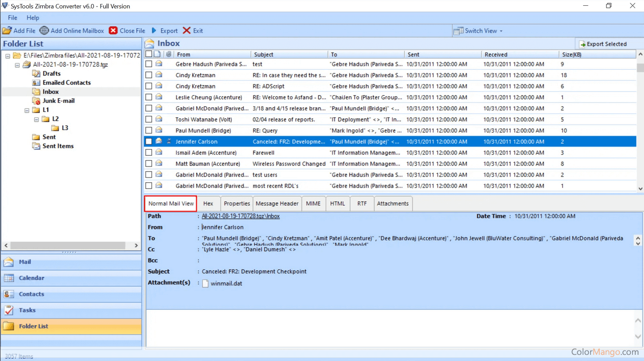
Task: Click the Add File toolbar icon
Action: click(x=7, y=30)
